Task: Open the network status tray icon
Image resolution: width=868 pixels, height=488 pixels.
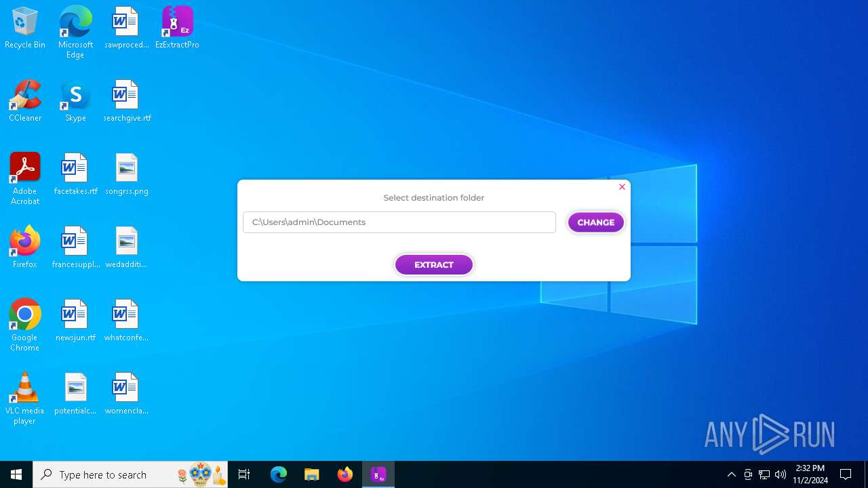Action: click(764, 474)
